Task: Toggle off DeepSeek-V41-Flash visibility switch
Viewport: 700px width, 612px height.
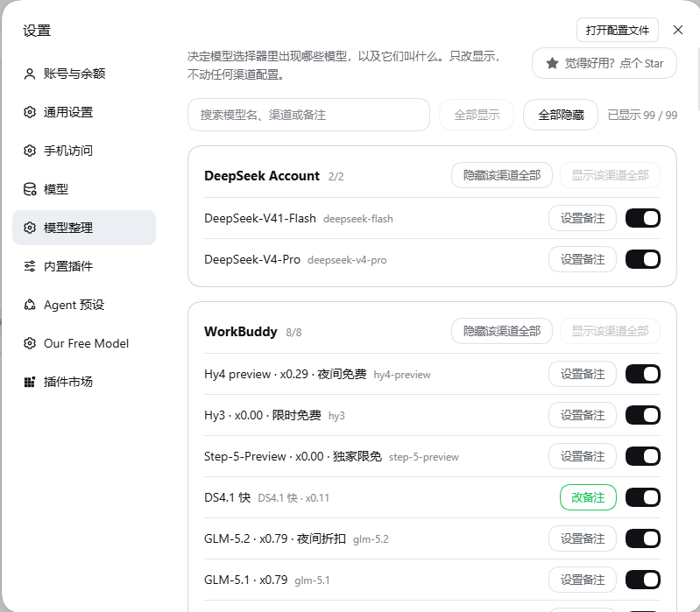Action: pos(642,218)
